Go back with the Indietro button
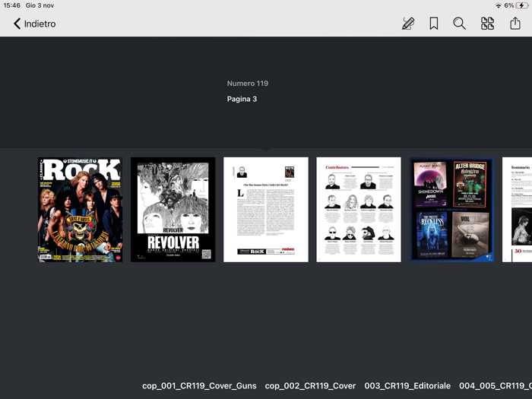The width and height of the screenshot is (532, 399). (34, 24)
